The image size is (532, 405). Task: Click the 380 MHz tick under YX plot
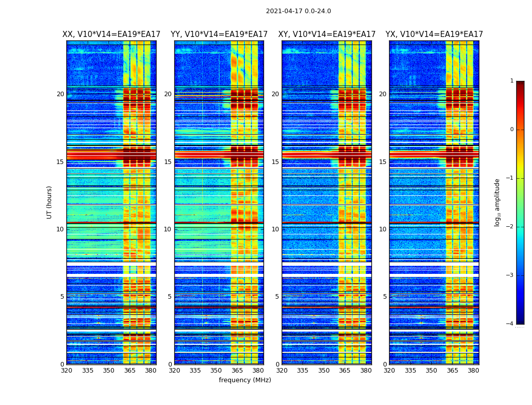pyautogui.click(x=473, y=371)
